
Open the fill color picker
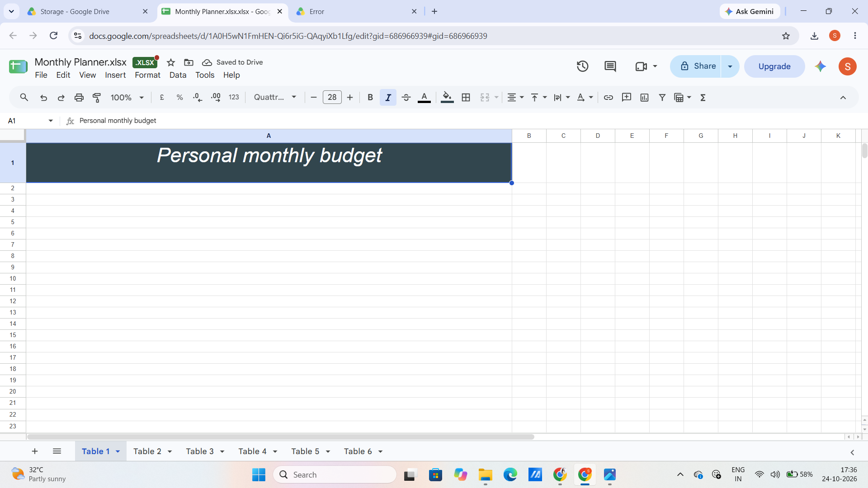coord(447,97)
